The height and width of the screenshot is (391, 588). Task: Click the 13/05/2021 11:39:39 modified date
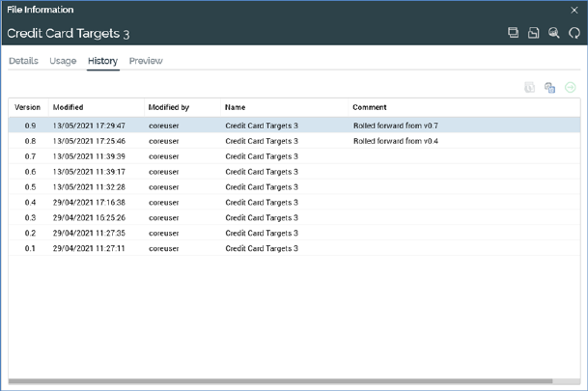click(89, 156)
